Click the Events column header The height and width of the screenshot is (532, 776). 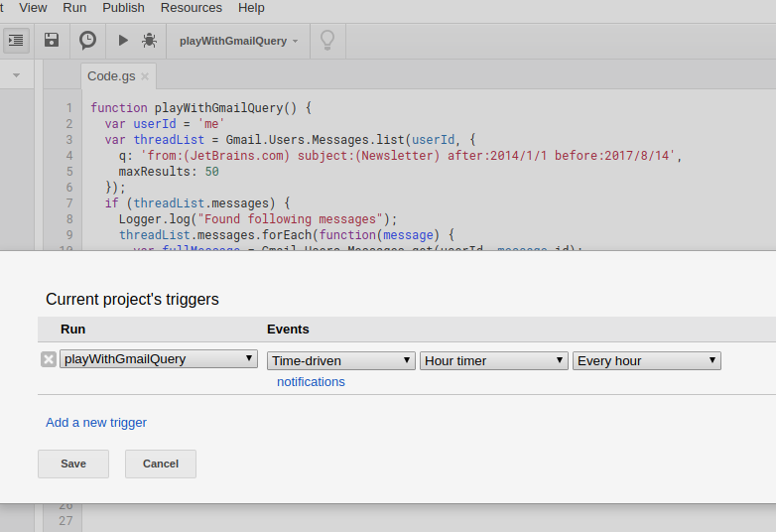[288, 330]
